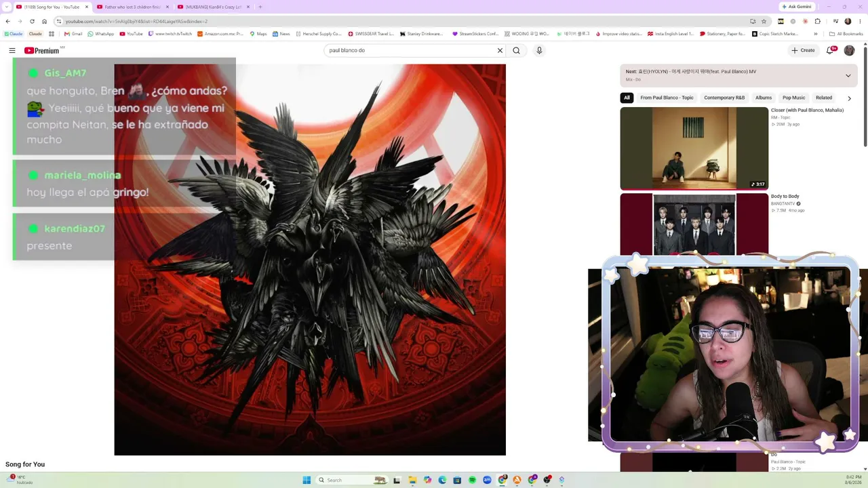The image size is (868, 488).
Task: Open the Chrome tab search dropdown
Action: click(x=7, y=7)
